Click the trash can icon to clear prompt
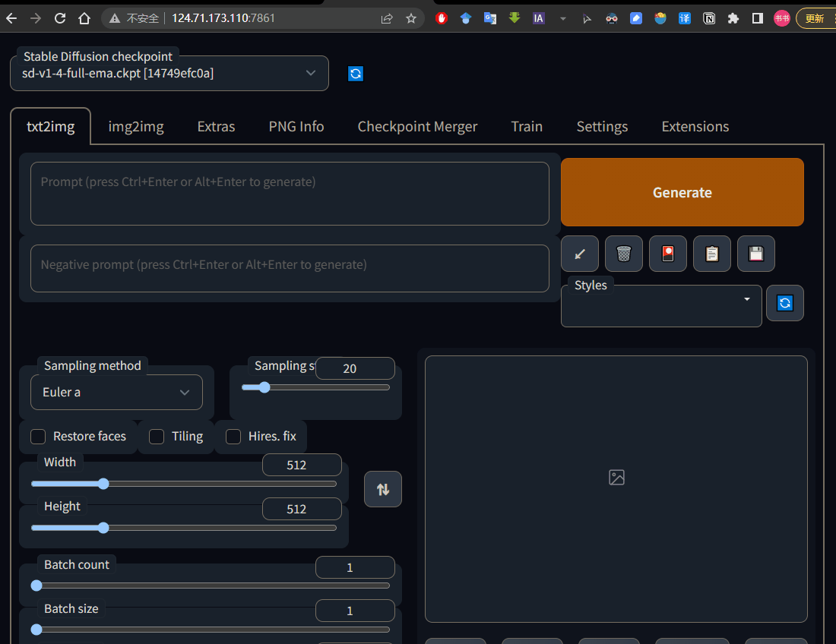Viewport: 836px width, 644px height. tap(624, 254)
